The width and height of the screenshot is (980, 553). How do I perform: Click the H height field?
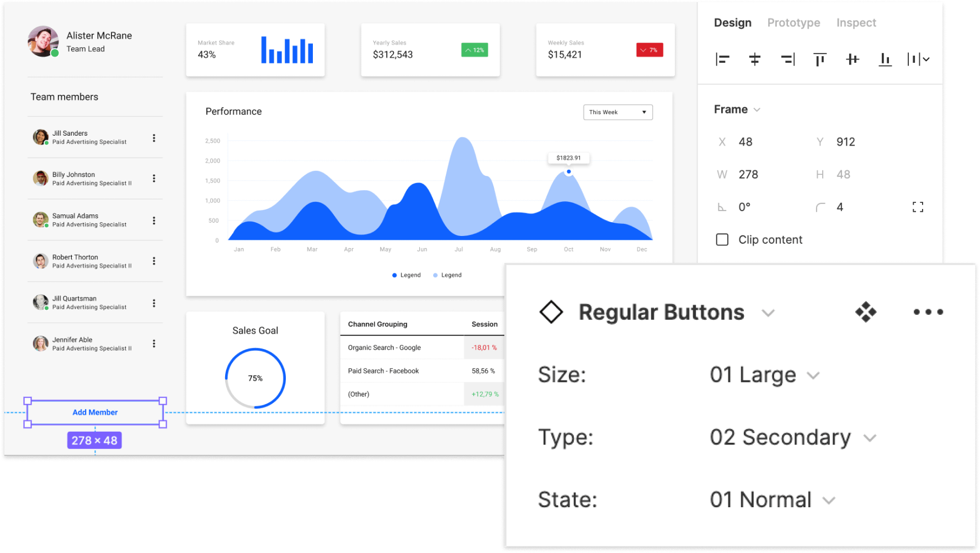click(843, 175)
